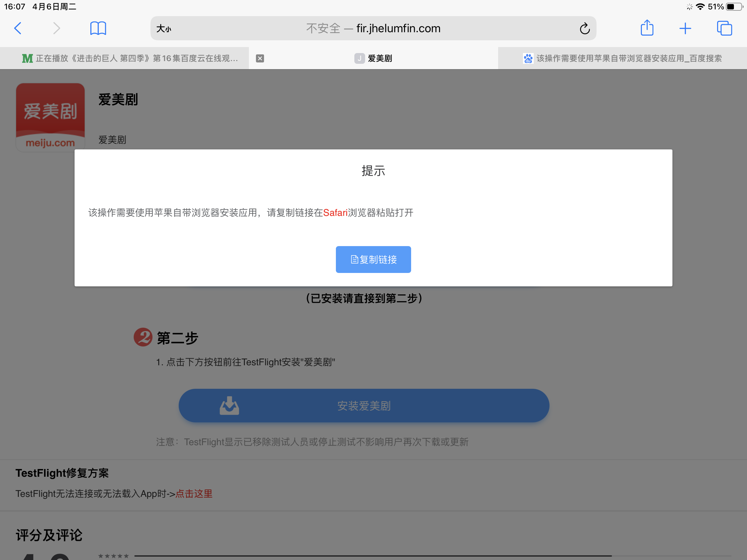This screenshot has width=747, height=560.
Task: Open the 大小 text size menu
Action: click(164, 29)
